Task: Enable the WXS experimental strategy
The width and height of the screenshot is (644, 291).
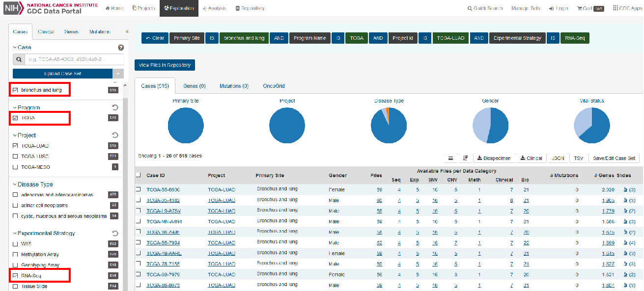Action: [15, 244]
